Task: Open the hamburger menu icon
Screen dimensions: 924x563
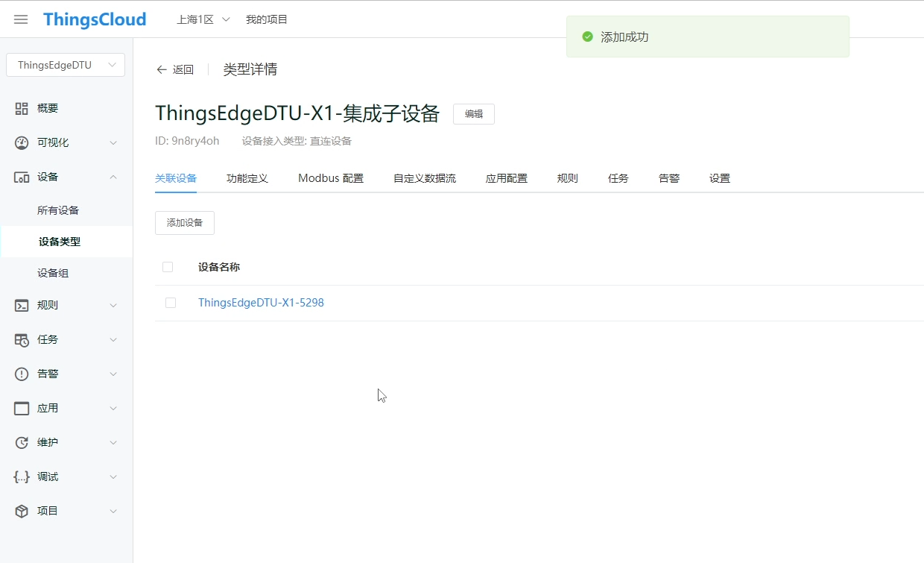Action: (x=21, y=19)
